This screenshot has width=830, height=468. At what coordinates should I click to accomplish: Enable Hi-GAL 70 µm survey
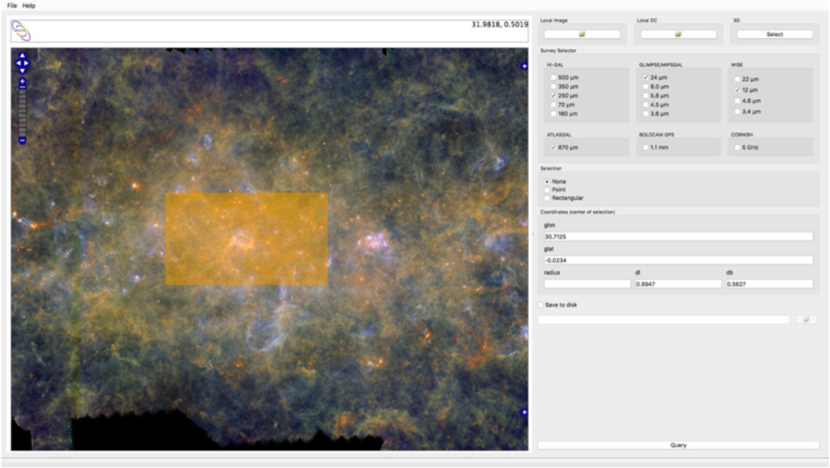point(554,104)
